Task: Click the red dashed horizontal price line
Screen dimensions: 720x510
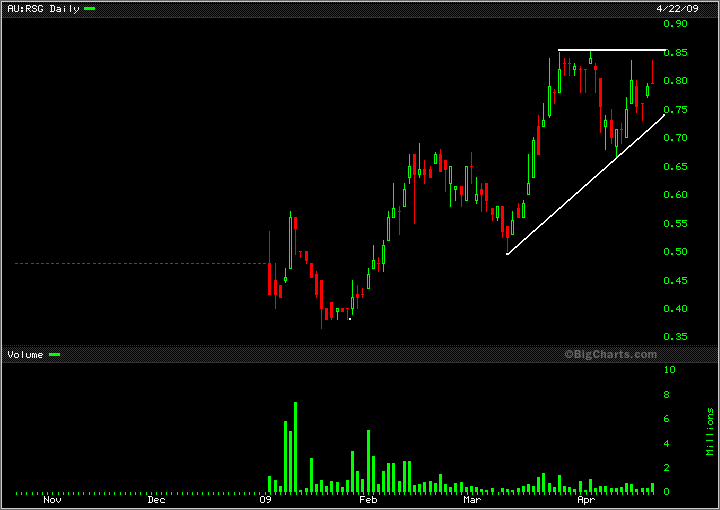Action: [x=141, y=263]
